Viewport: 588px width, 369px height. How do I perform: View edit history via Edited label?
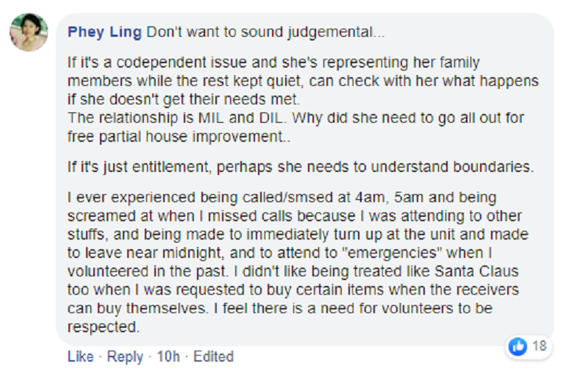pos(213,357)
